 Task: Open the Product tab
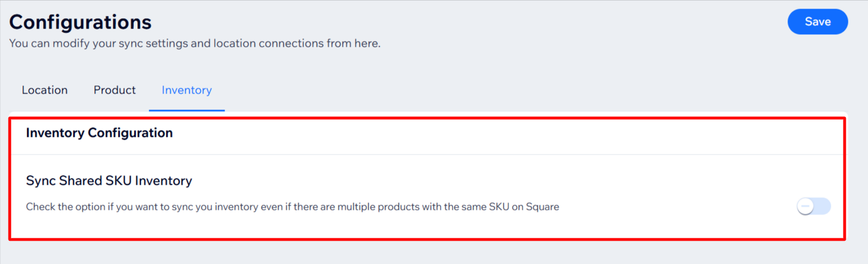click(x=115, y=90)
